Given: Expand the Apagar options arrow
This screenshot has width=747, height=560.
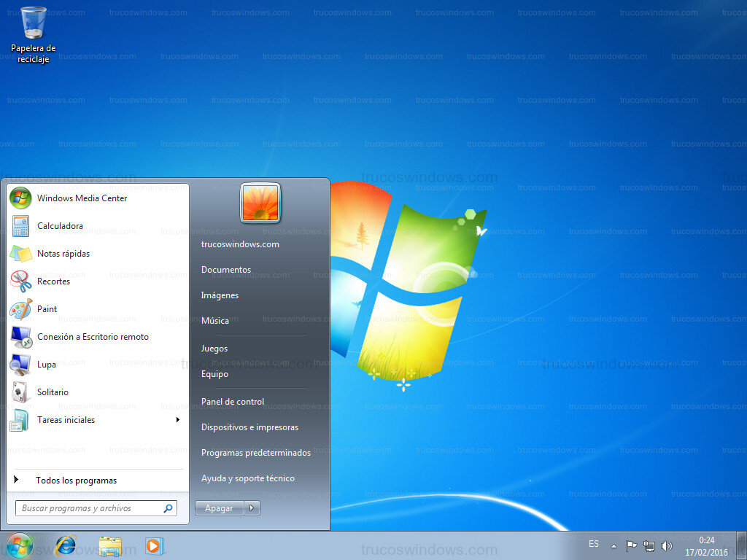Looking at the screenshot, I should 252,508.
